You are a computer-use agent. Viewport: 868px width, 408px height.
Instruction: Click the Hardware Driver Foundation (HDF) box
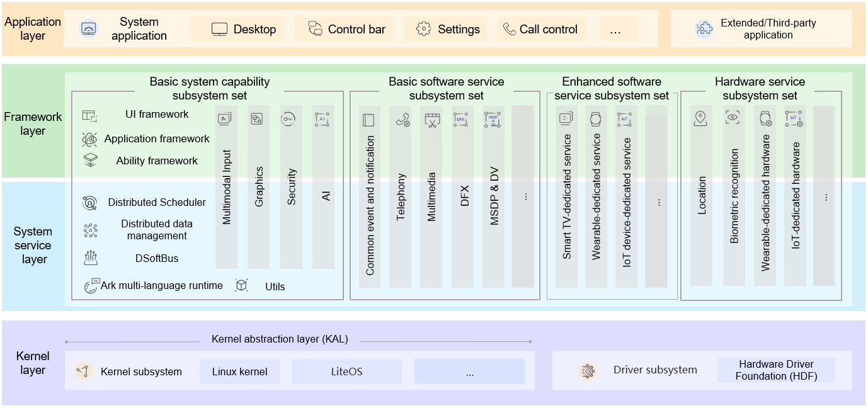pyautogui.click(x=776, y=370)
